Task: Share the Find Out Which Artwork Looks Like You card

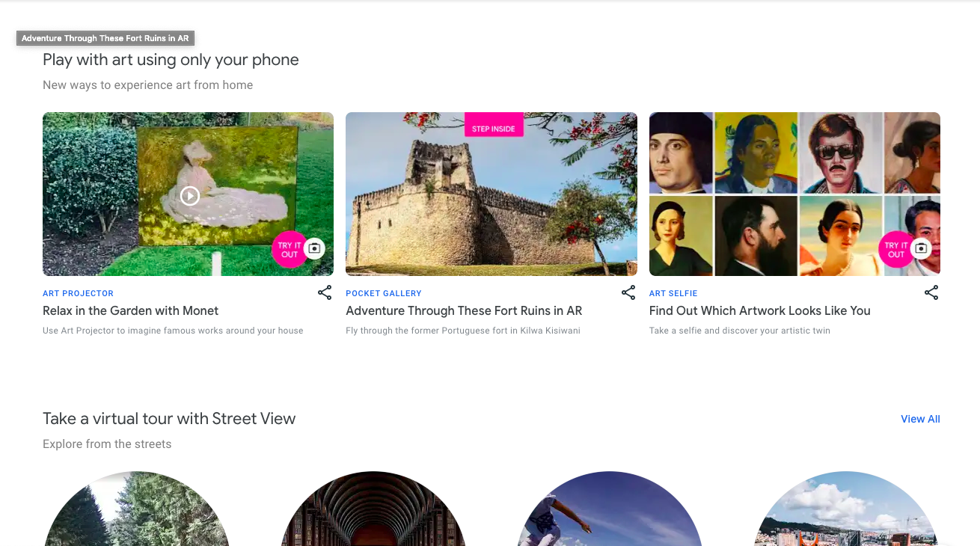Action: [931, 293]
